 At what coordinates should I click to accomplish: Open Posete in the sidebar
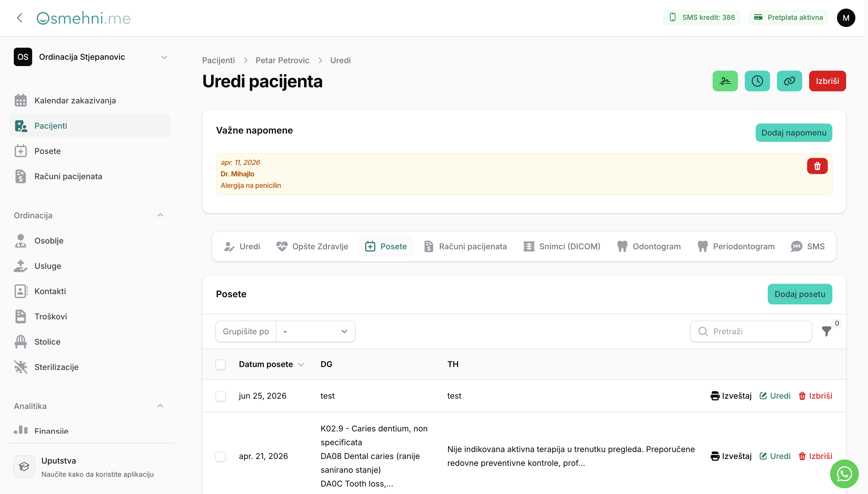(90, 151)
